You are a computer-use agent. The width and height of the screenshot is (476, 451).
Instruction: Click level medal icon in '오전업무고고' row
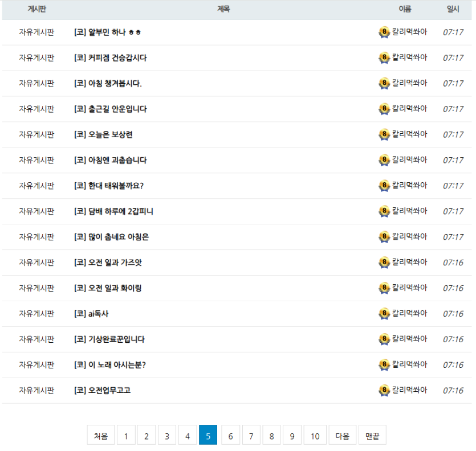[384, 390]
